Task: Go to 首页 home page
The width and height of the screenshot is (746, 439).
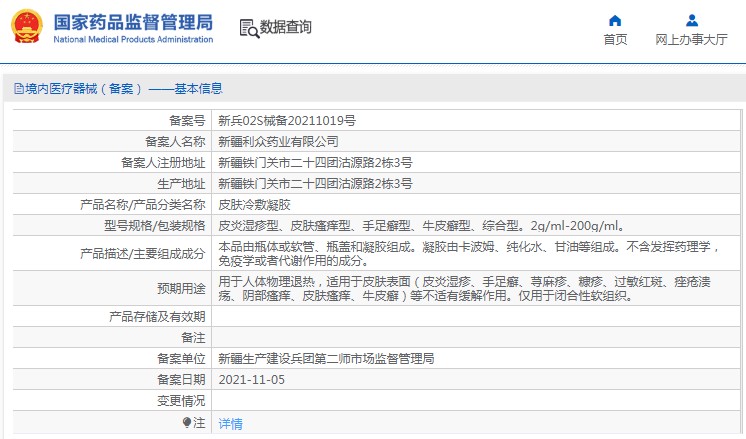Action: click(x=615, y=39)
